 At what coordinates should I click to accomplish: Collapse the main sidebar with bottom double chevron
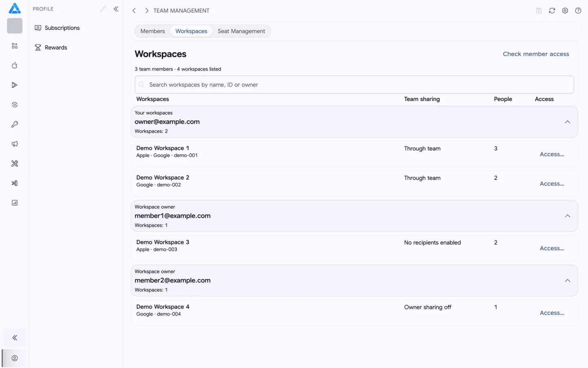click(x=15, y=338)
